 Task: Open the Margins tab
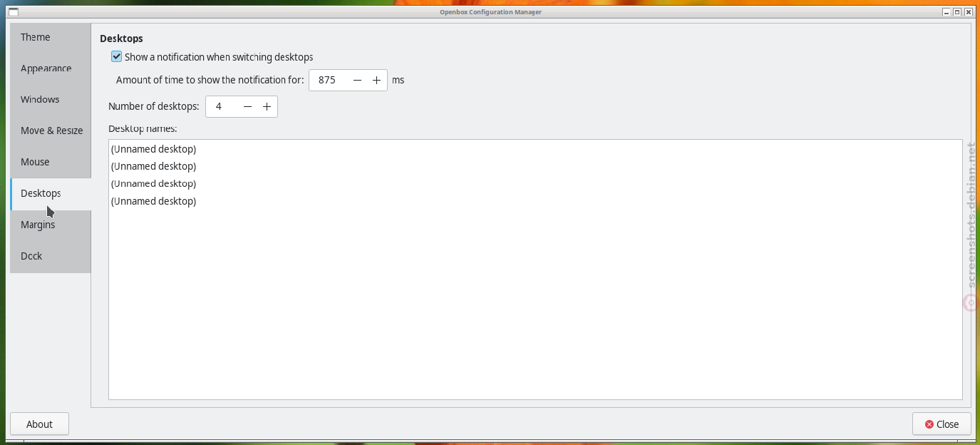tap(51, 225)
